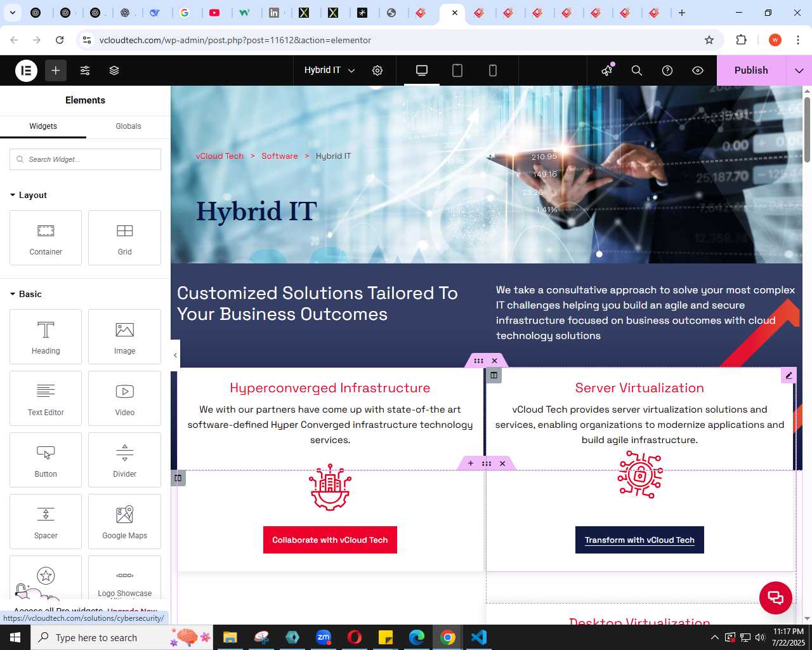812x650 pixels.
Task: Collapse the Layout section
Action: (x=29, y=195)
